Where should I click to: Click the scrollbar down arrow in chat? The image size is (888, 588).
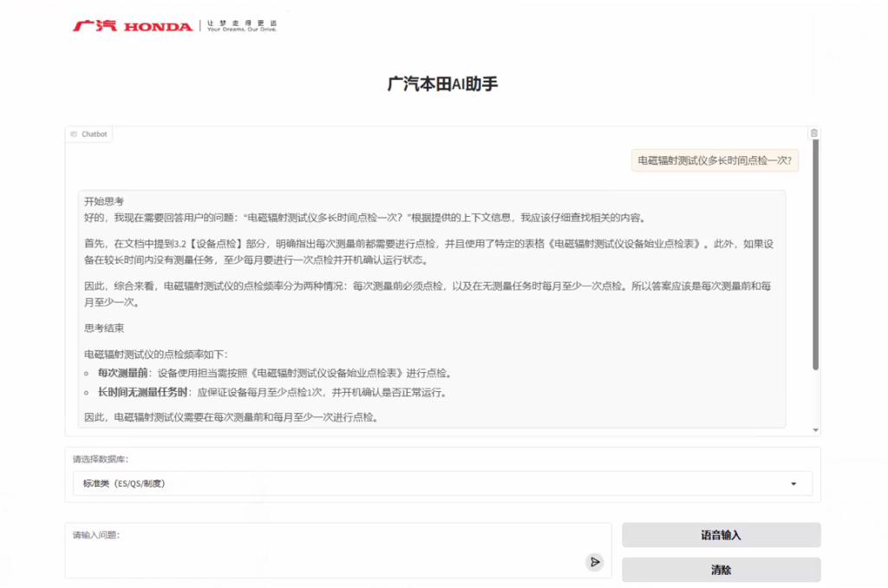coord(815,430)
